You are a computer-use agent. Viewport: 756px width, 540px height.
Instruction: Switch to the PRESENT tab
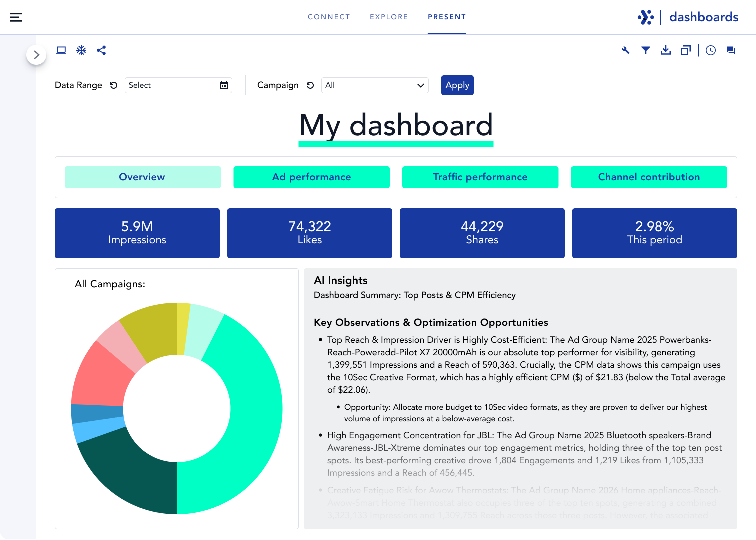(446, 16)
